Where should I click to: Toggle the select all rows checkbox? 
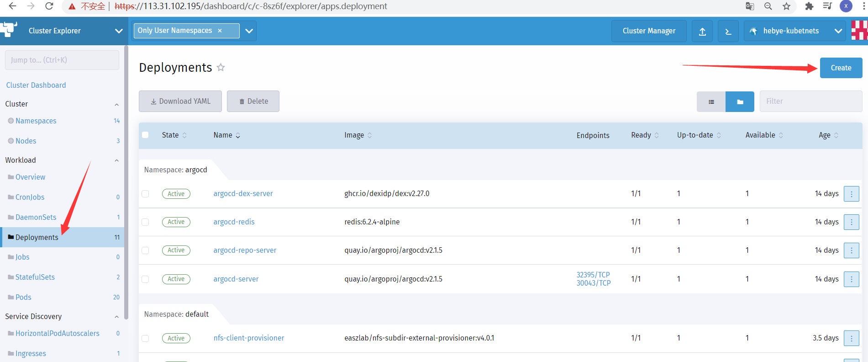[x=145, y=135]
